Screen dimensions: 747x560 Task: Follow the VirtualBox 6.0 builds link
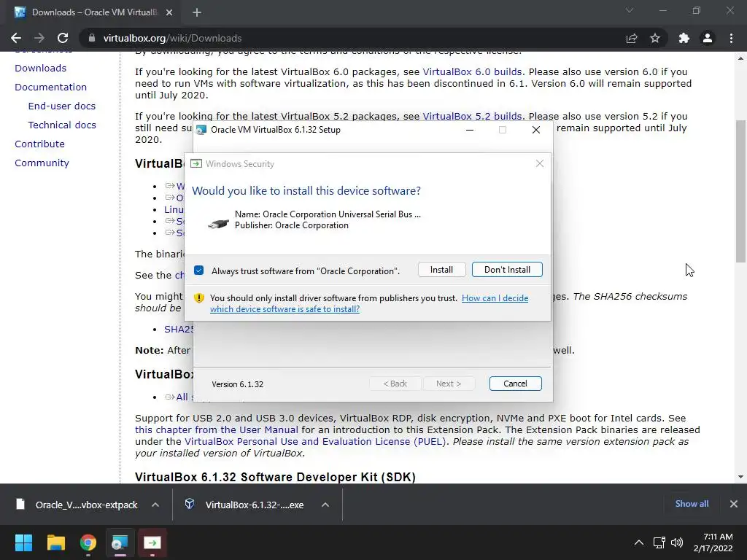pos(472,72)
